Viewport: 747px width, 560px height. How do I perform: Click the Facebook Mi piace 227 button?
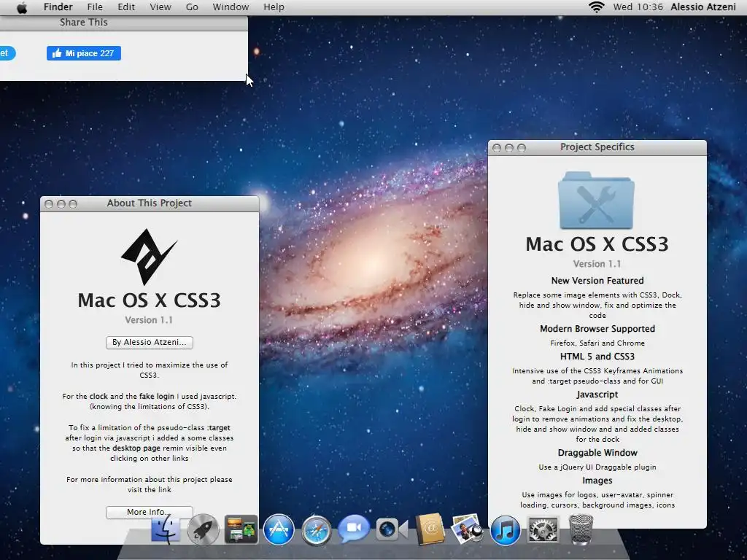pos(84,53)
